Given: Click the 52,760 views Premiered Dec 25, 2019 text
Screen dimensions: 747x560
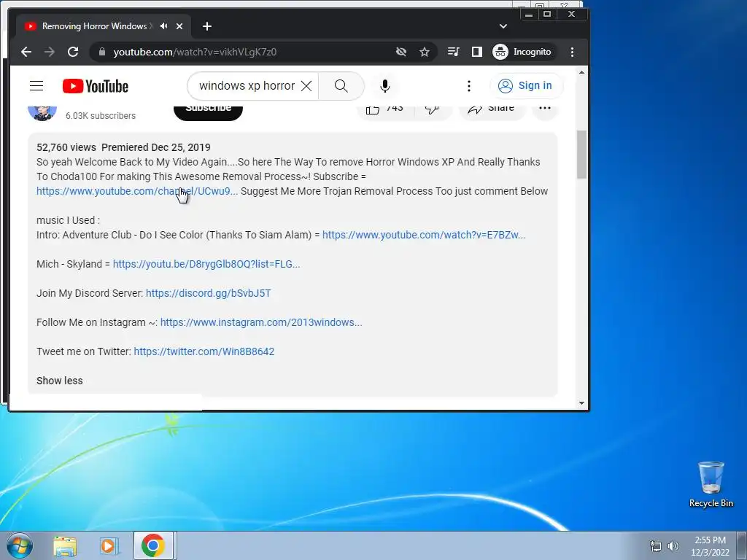Looking at the screenshot, I should point(123,147).
